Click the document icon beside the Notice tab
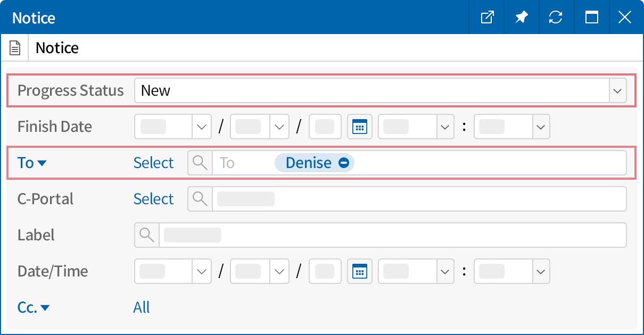644x335 pixels. 15,47
